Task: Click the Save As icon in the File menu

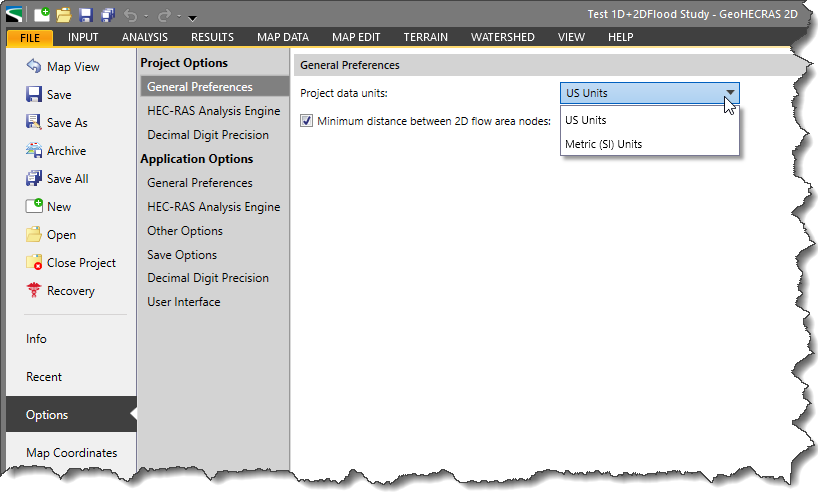Action: coord(34,122)
